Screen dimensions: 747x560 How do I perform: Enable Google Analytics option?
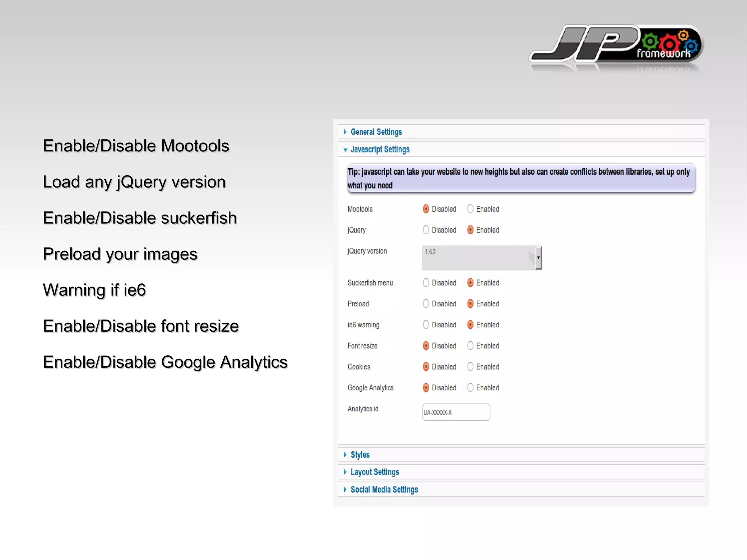(x=471, y=387)
